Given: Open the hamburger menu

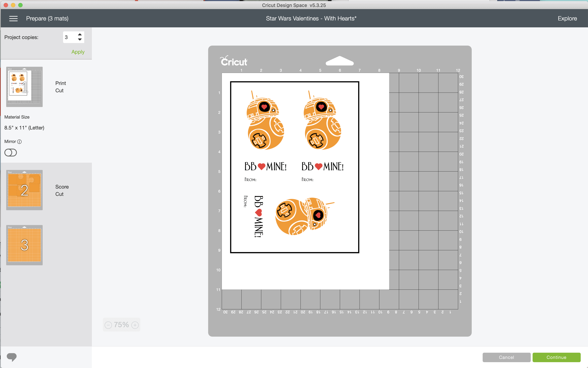Looking at the screenshot, I should pos(13,18).
